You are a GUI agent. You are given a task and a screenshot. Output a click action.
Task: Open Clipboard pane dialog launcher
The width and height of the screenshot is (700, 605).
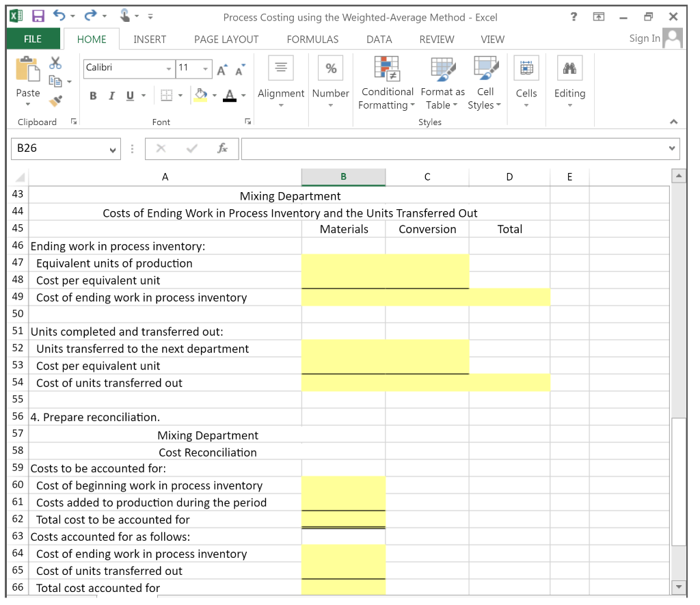(x=74, y=122)
